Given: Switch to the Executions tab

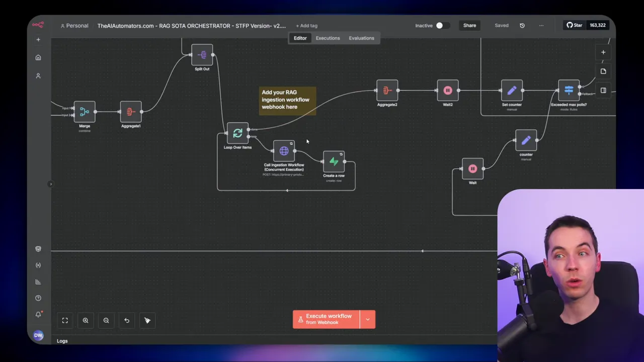Looking at the screenshot, I should click(x=328, y=38).
